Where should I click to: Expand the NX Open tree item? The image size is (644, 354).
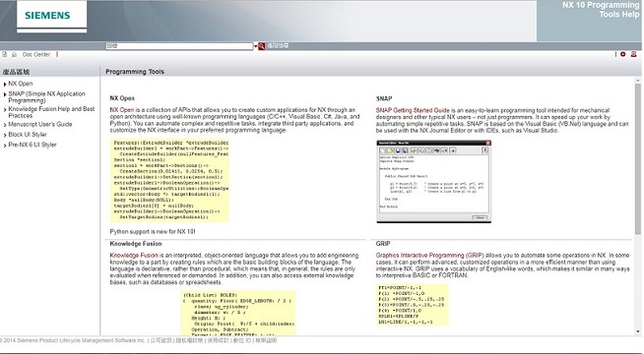tap(5, 85)
